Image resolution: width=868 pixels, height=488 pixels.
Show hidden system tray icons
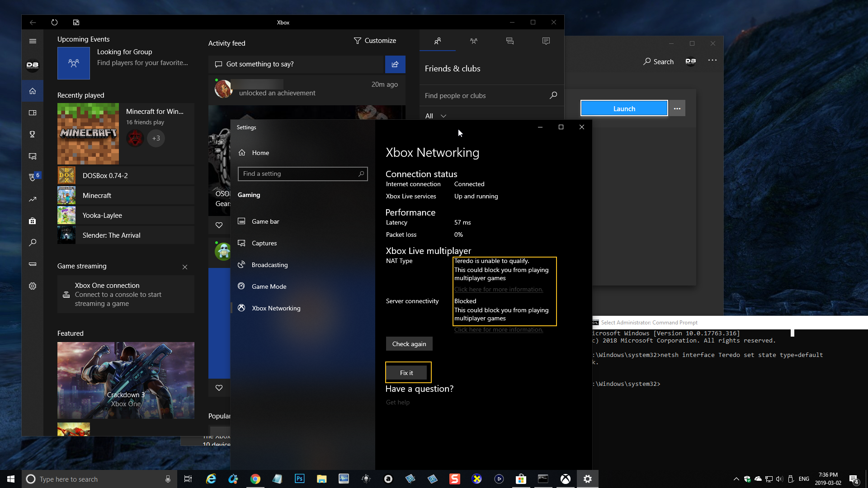pos(736,479)
